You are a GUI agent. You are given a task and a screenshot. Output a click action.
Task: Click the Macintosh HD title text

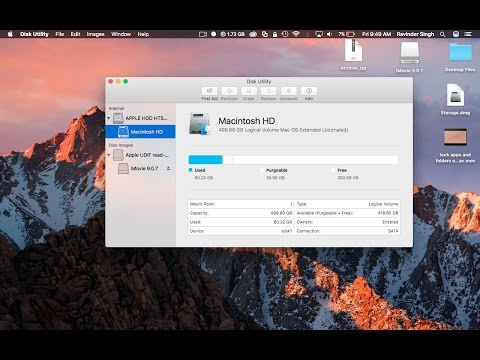click(247, 121)
